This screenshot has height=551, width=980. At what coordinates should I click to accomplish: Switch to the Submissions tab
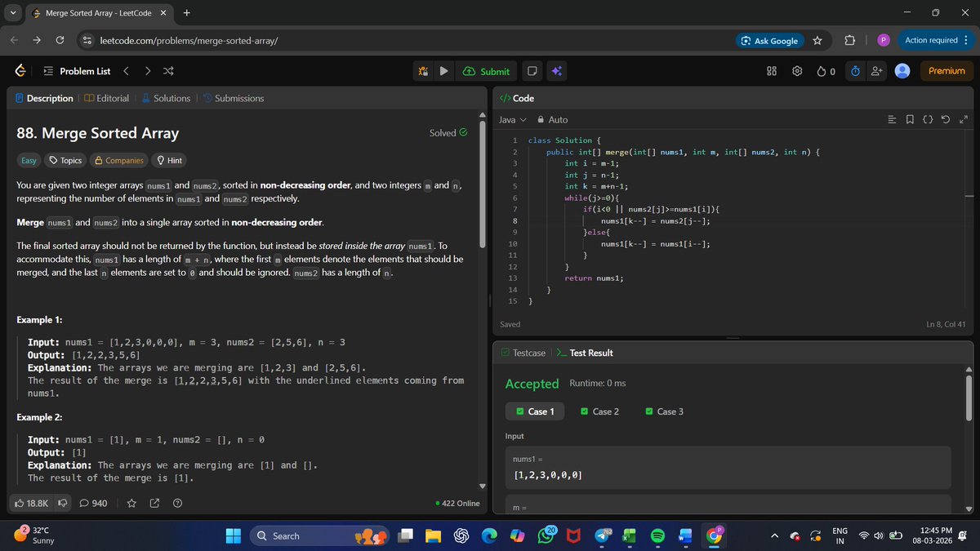point(233,98)
